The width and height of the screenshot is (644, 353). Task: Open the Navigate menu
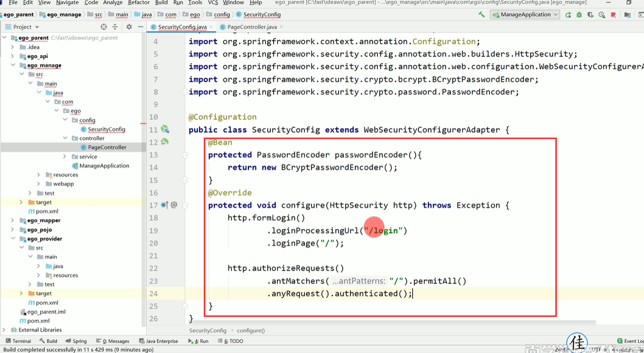(67, 3)
